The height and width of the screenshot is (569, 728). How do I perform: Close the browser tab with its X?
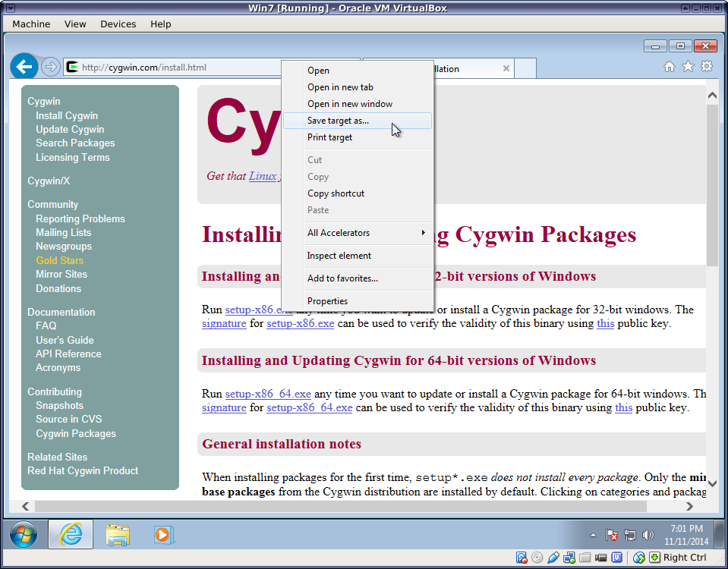506,69
